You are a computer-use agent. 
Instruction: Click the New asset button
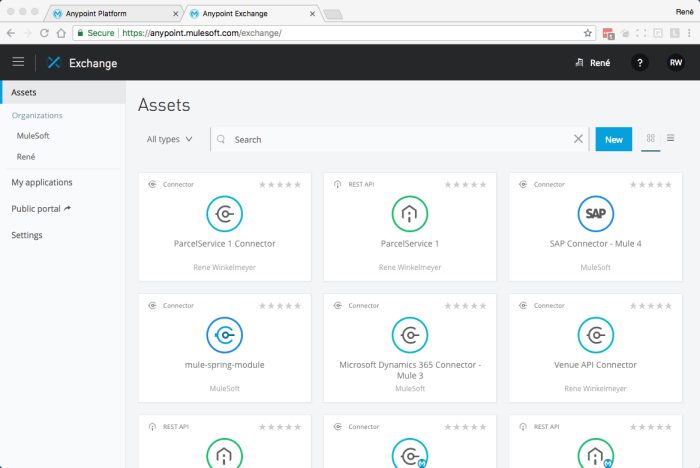613,139
